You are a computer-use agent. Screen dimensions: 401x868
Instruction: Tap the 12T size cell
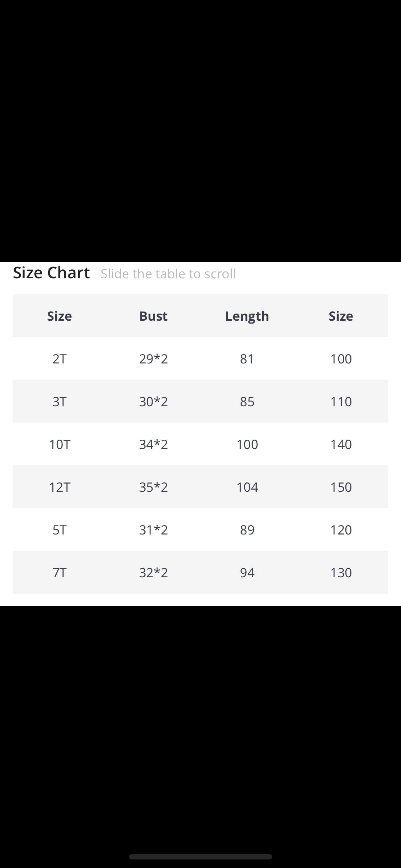tap(60, 487)
